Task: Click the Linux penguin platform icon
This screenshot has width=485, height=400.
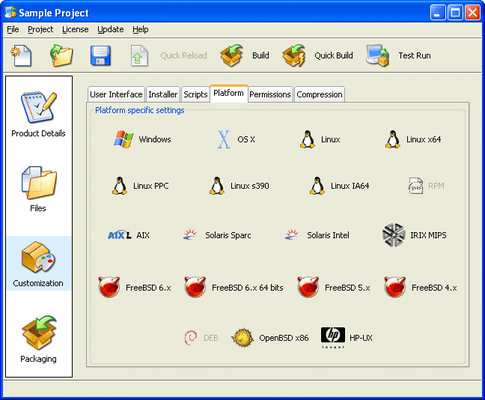Action: (307, 139)
